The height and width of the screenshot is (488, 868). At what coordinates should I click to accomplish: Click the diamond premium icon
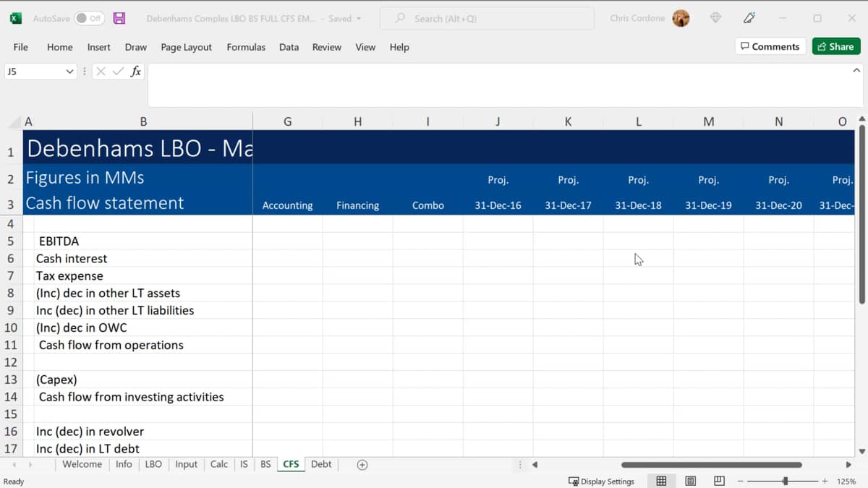tap(715, 18)
